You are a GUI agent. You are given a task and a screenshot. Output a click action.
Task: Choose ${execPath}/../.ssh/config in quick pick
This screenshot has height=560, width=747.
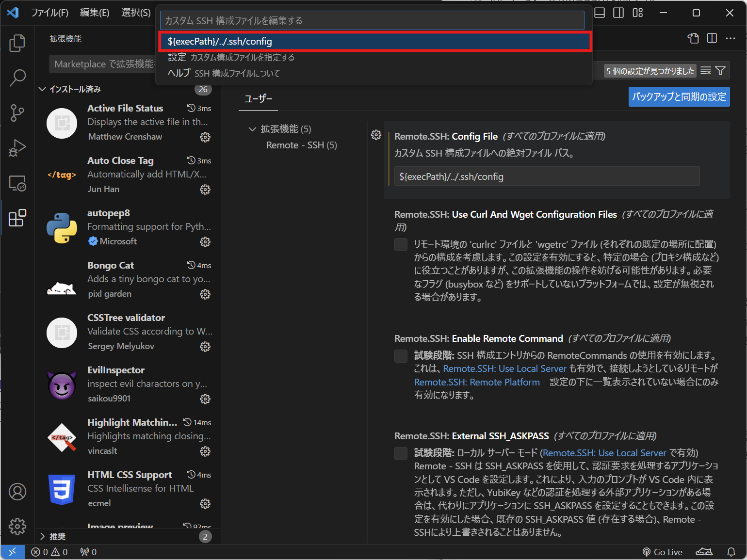pyautogui.click(x=373, y=41)
